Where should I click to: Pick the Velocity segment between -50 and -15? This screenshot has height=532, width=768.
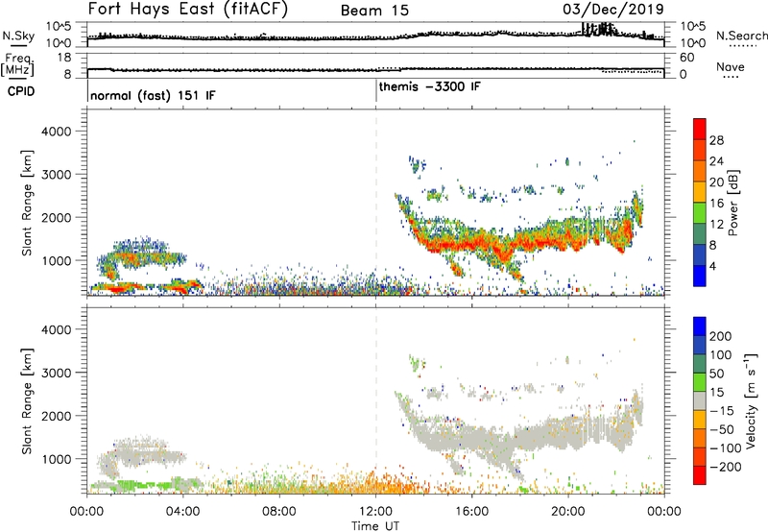(700, 420)
